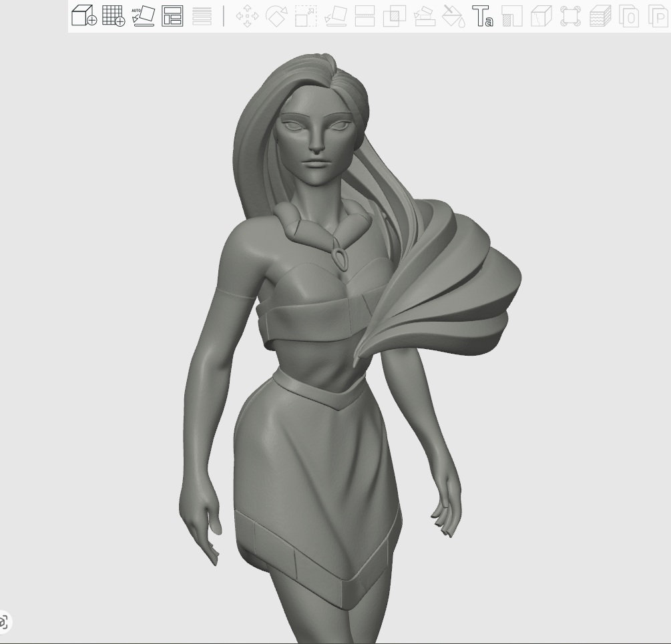Image resolution: width=671 pixels, height=644 pixels.
Task: Select the Rotate tool icon
Action: point(276,16)
